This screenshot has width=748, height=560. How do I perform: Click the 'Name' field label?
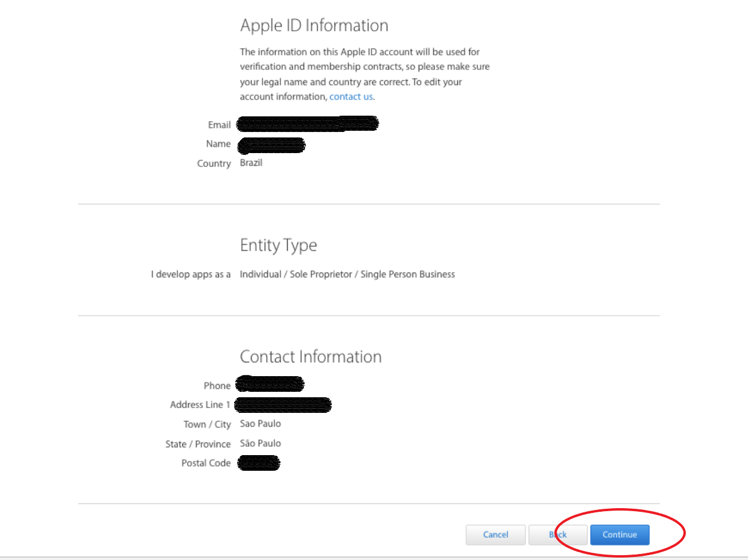point(218,143)
